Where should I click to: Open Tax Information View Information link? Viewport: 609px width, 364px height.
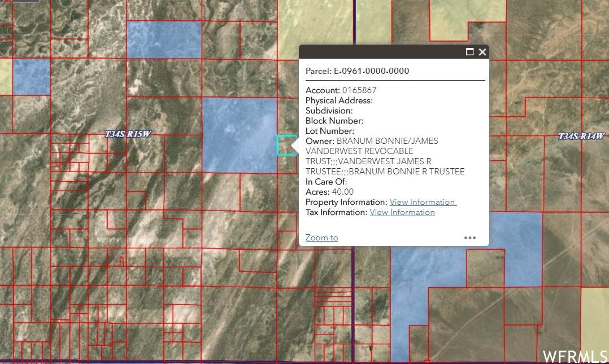pos(402,212)
